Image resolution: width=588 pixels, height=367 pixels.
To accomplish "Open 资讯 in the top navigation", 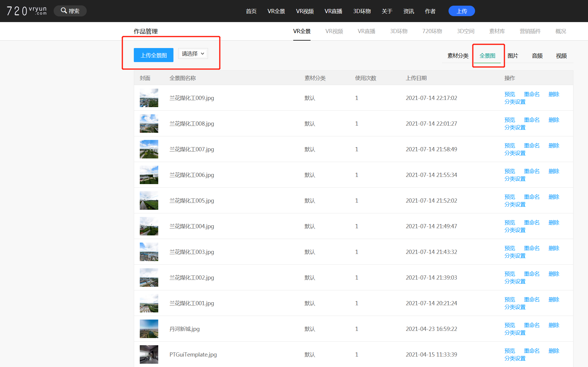I will pyautogui.click(x=409, y=11).
